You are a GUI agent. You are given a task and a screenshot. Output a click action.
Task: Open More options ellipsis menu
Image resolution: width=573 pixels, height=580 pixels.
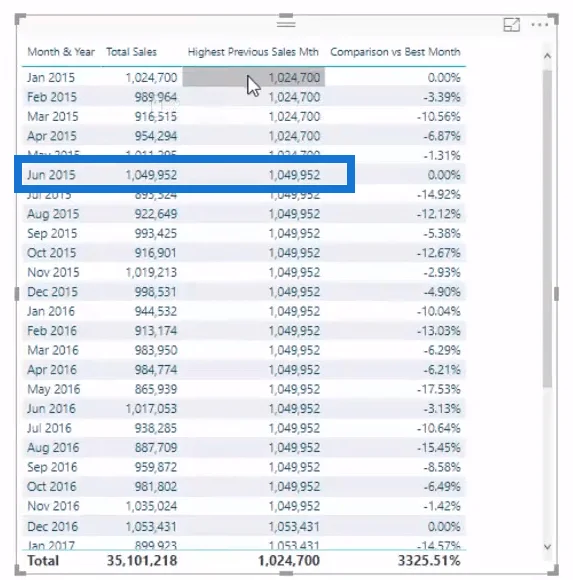pos(540,25)
